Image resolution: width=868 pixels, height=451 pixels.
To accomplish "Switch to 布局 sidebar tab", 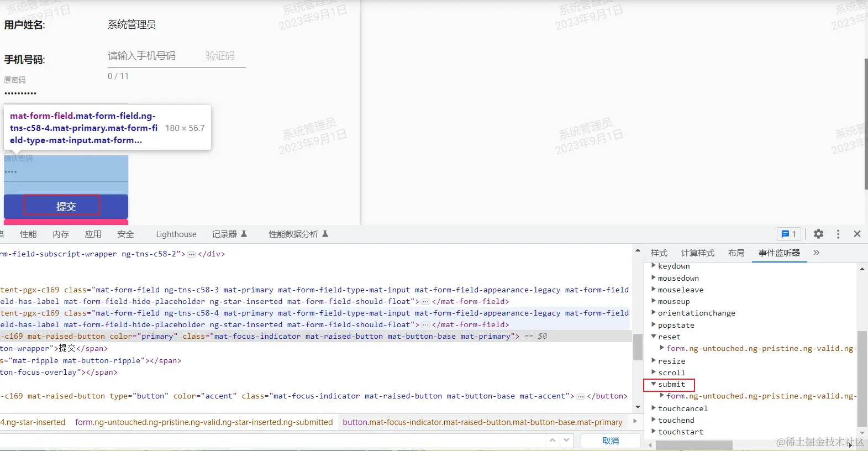I will [x=736, y=253].
